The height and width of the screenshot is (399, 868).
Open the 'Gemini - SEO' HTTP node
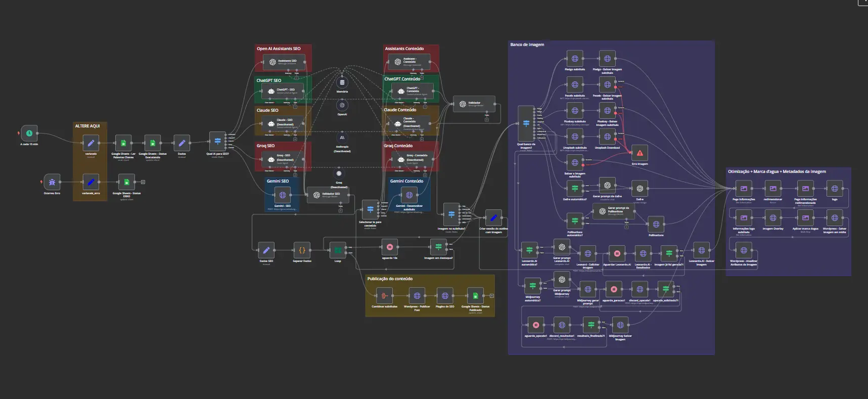(x=283, y=195)
